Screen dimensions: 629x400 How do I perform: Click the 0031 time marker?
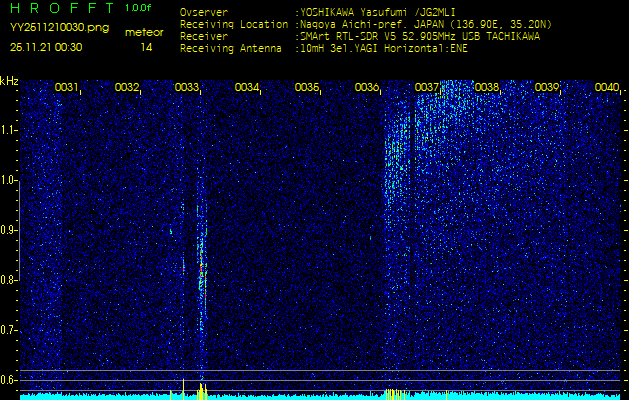pos(67,87)
